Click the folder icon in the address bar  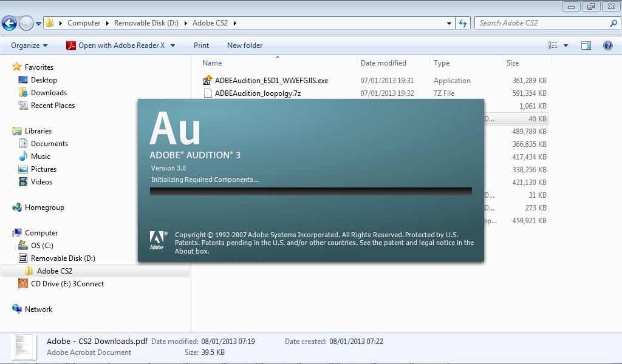pos(49,22)
